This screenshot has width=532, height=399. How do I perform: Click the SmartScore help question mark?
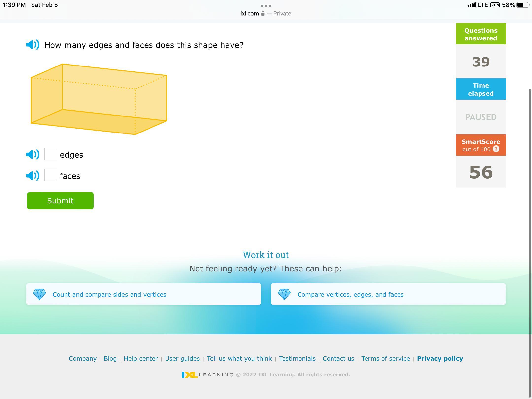496,149
